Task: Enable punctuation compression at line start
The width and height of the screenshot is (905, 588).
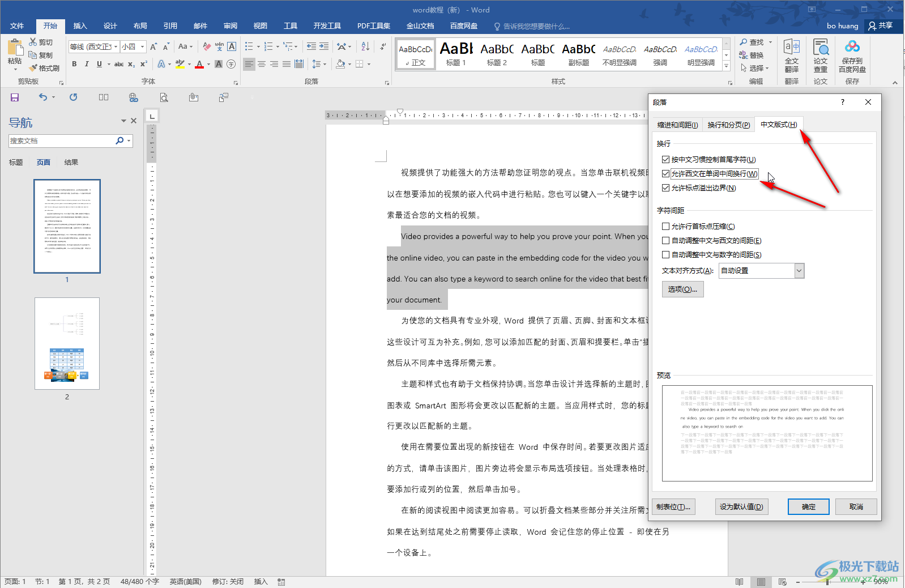Action: click(666, 227)
